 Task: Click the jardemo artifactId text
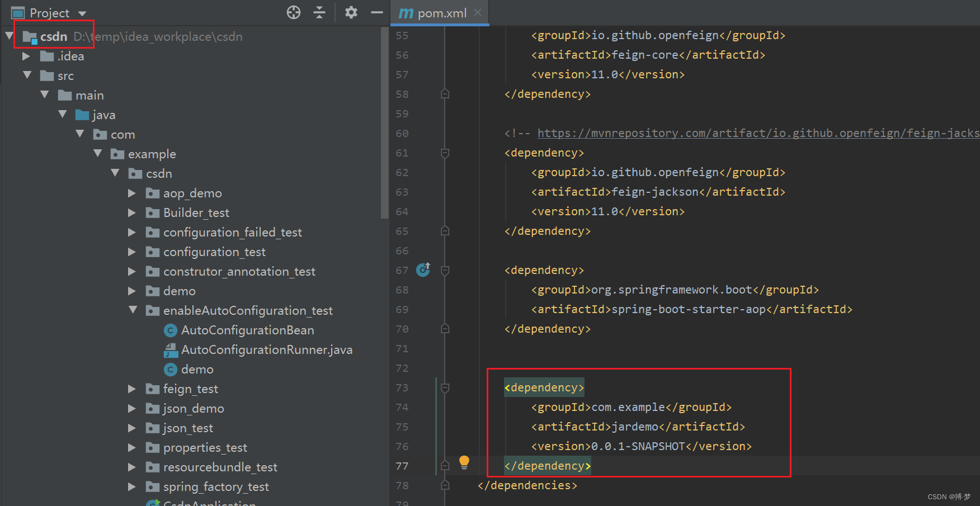point(635,427)
